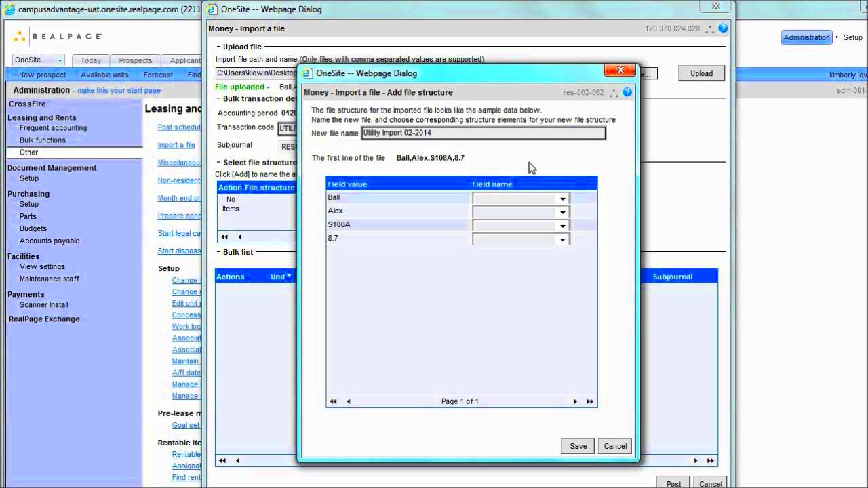Image resolution: width=868 pixels, height=488 pixels.
Task: Click the Field name column header
Action: pos(492,184)
